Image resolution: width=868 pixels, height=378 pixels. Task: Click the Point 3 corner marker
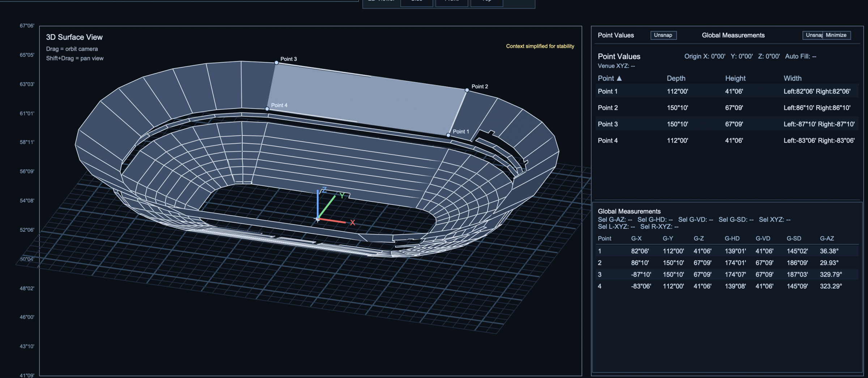[276, 63]
